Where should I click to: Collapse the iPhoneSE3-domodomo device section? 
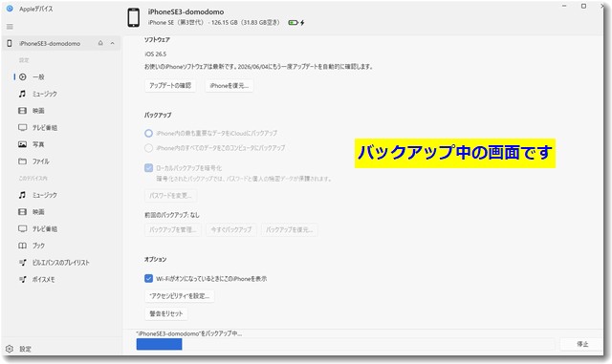click(113, 43)
